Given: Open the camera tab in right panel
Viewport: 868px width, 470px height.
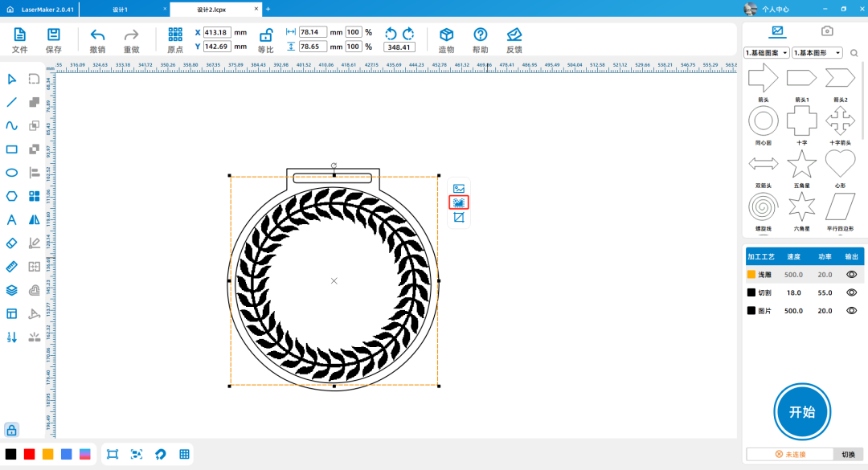Looking at the screenshot, I should point(826,31).
